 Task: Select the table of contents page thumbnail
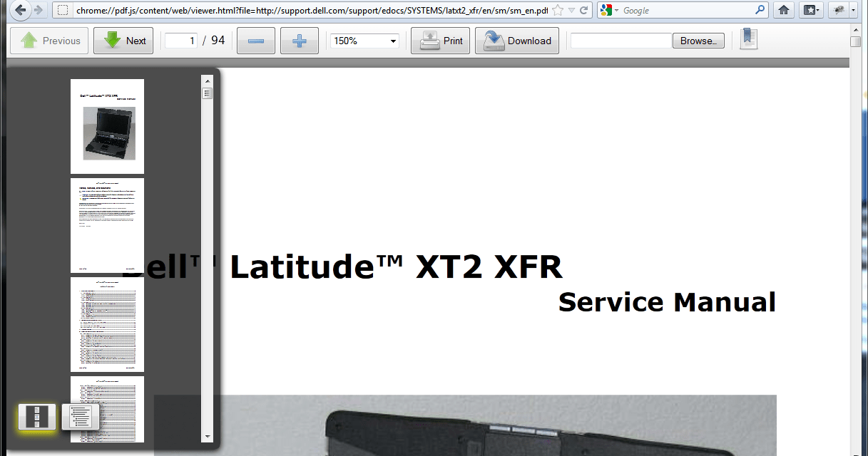[x=106, y=324]
